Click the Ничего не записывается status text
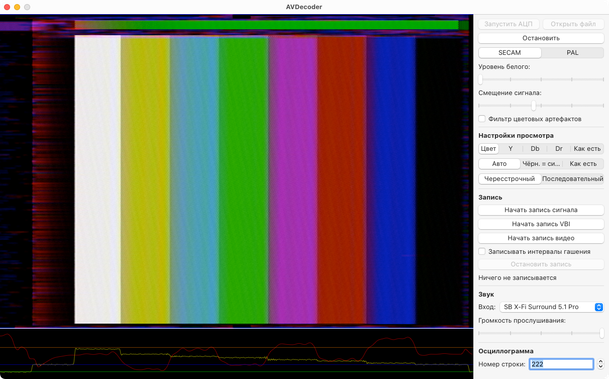The width and height of the screenshot is (609, 379). click(517, 278)
